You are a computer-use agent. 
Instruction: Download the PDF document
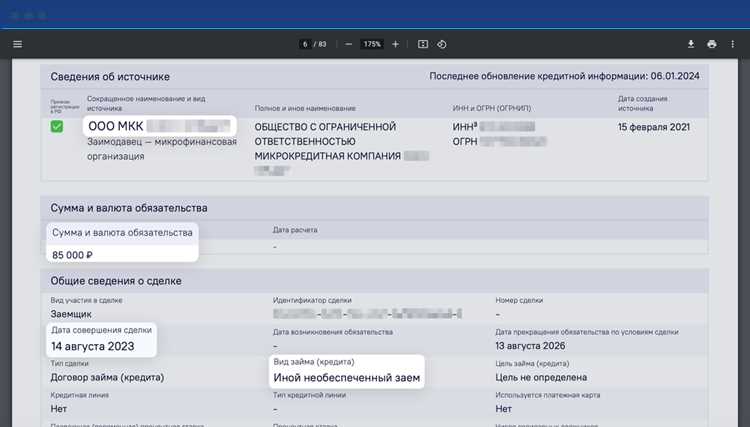pyautogui.click(x=691, y=44)
